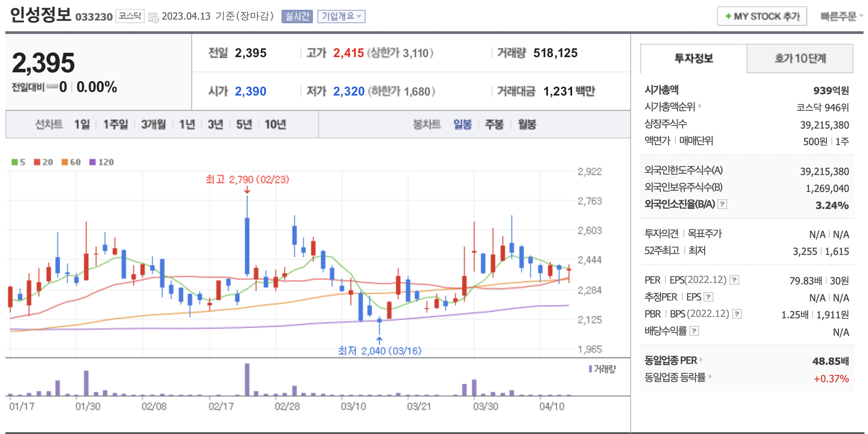The width and height of the screenshot is (868, 434).
Task: Click arrow icon next to 시가총액순위
Action: click(x=700, y=106)
